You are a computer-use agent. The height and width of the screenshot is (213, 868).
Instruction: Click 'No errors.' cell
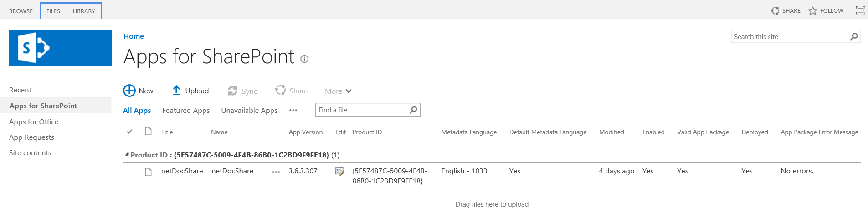click(797, 171)
